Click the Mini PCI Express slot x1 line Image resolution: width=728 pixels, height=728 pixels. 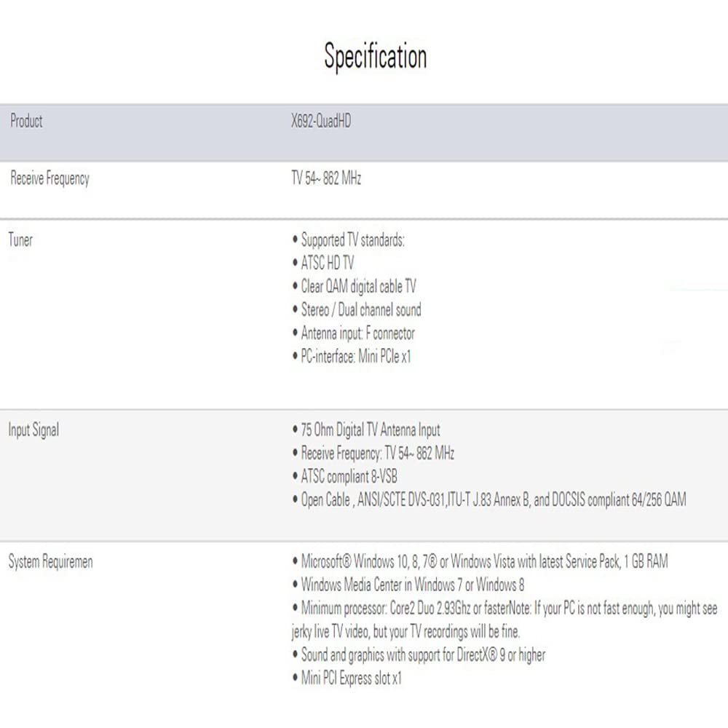351,678
